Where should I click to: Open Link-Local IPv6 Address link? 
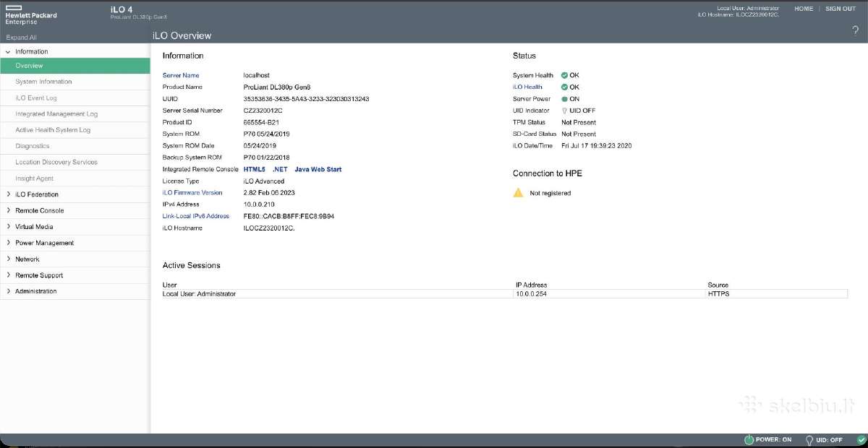click(196, 216)
